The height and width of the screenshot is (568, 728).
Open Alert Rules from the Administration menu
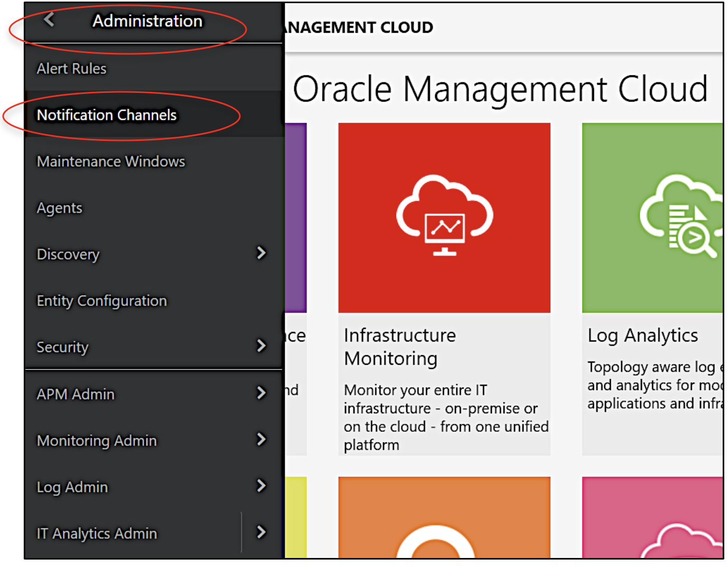coord(71,68)
